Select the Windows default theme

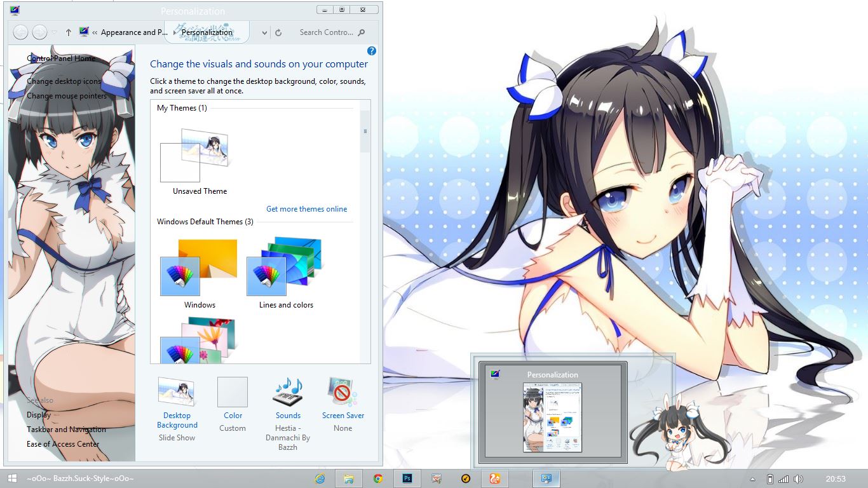tap(199, 268)
